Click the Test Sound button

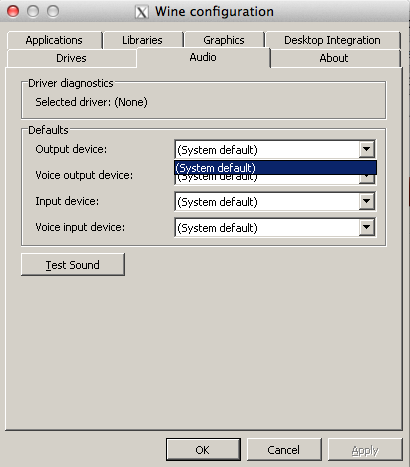(73, 265)
